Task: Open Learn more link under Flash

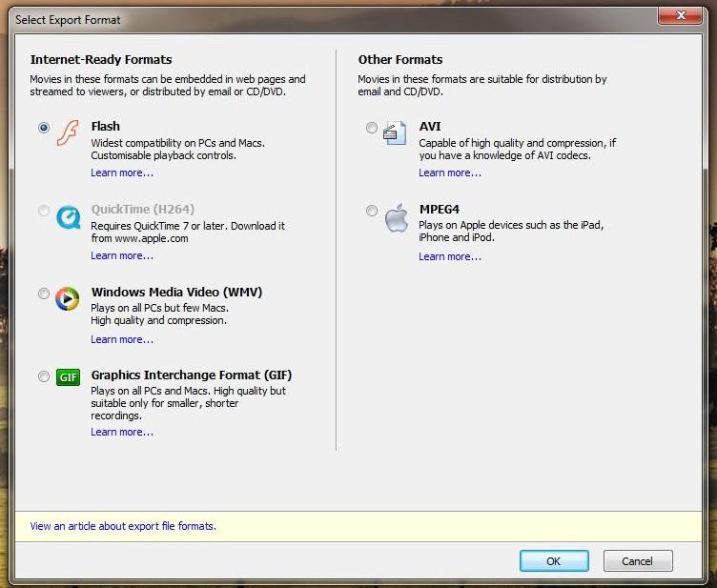Action: click(x=122, y=172)
